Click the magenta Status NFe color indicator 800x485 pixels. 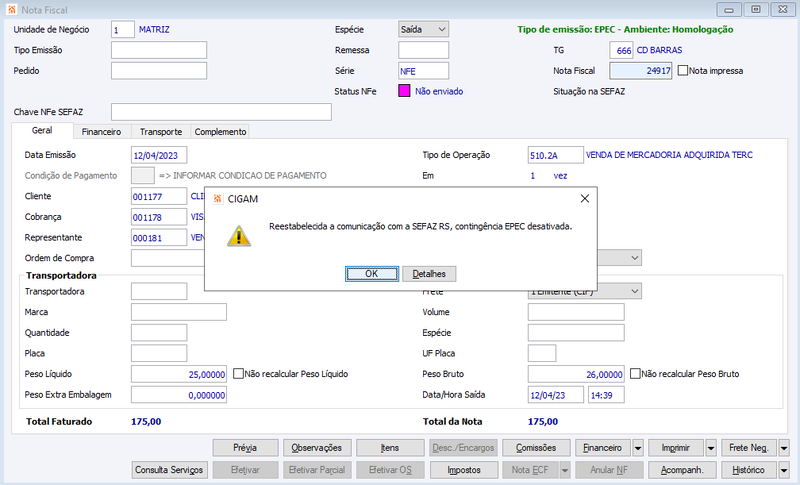pos(404,91)
